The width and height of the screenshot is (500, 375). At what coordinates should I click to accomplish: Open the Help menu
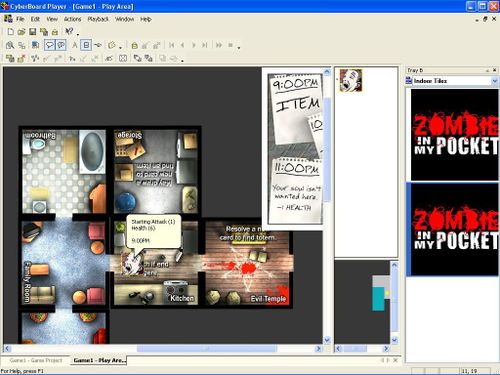(x=146, y=19)
